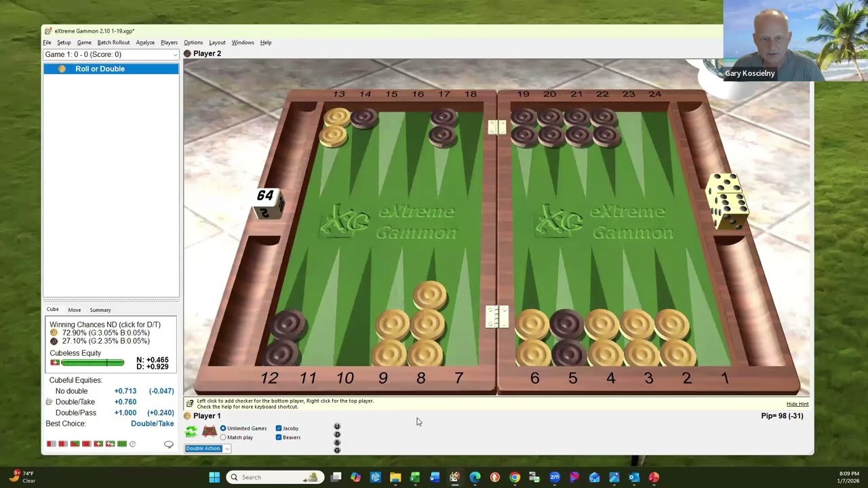Click the No double equity +0.713

point(125,391)
